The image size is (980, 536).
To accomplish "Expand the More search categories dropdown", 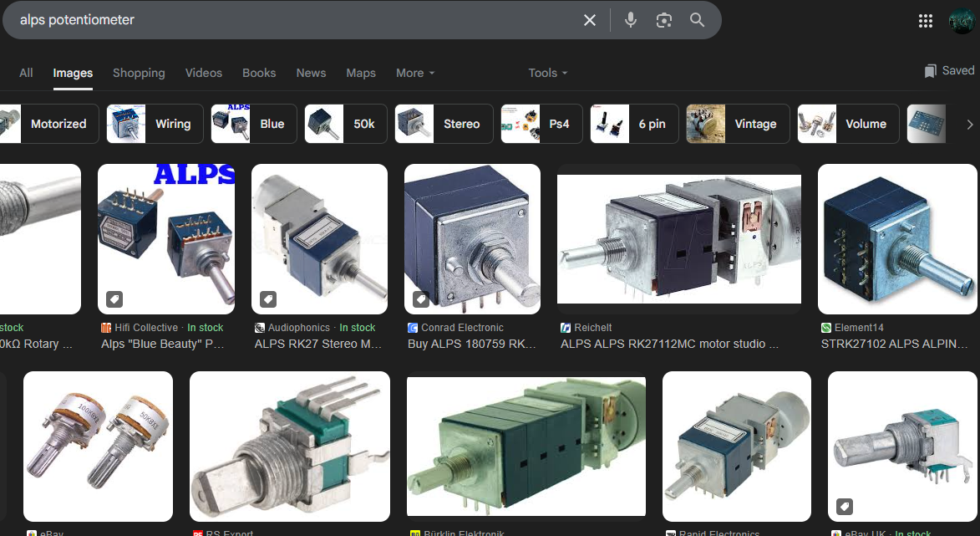I will tap(415, 74).
